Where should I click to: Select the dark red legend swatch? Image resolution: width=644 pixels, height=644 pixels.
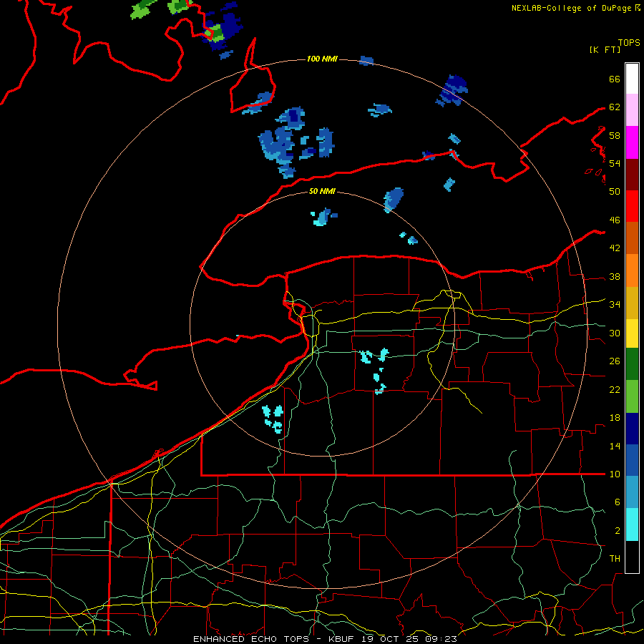coord(632,175)
